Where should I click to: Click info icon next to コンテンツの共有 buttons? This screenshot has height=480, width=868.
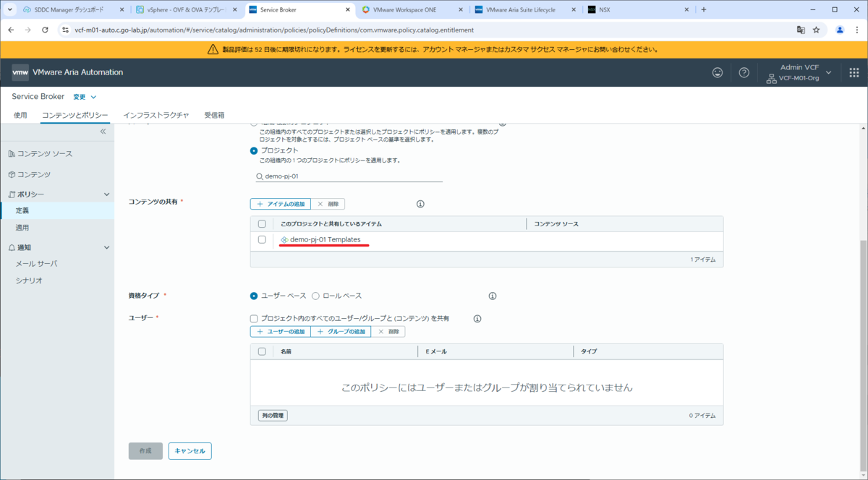420,204
